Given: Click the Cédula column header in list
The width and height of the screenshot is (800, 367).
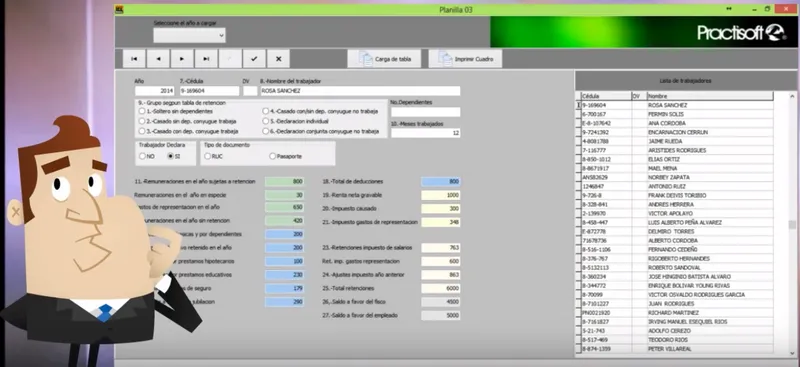Looking at the screenshot, I should point(606,96).
